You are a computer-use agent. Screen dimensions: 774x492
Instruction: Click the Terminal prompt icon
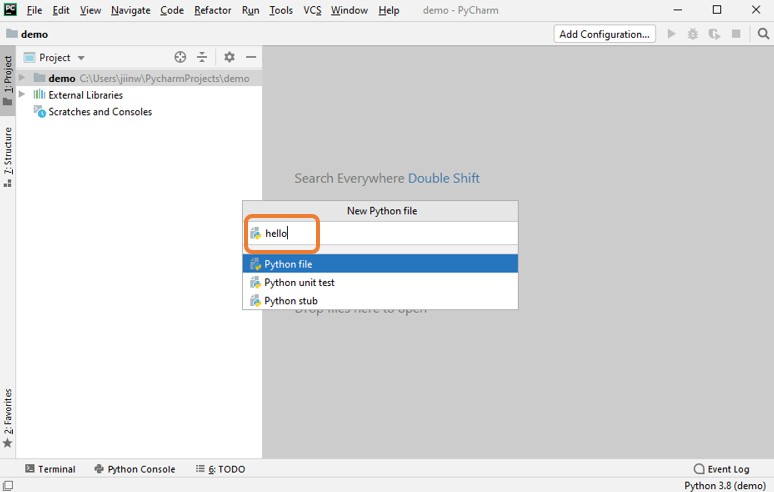pyautogui.click(x=30, y=468)
